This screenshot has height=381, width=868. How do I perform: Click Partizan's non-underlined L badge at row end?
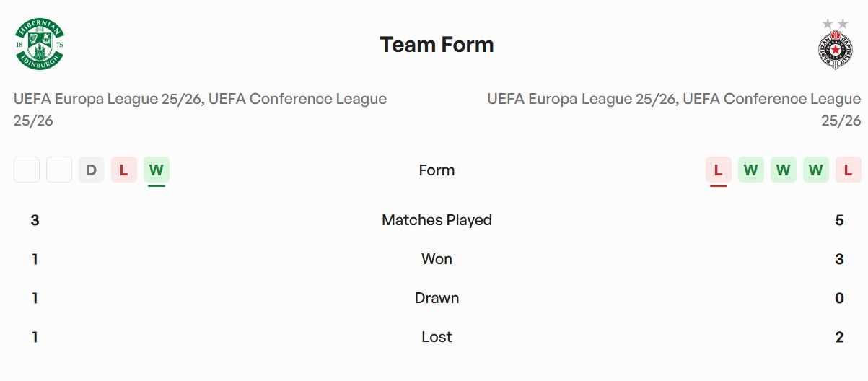pos(848,170)
